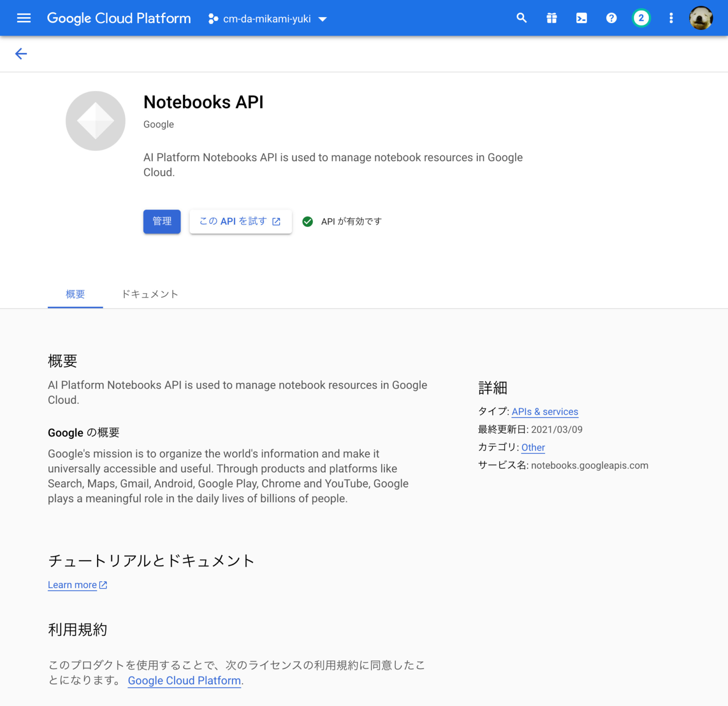Click the Google Cloud Platform header logo
Screen dimensions: 728x706
click(x=118, y=18)
